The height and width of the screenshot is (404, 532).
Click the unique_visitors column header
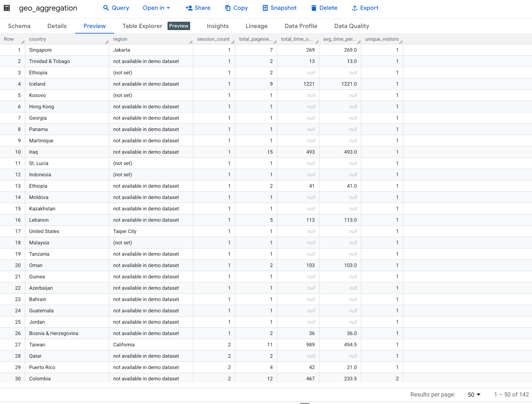click(x=381, y=39)
